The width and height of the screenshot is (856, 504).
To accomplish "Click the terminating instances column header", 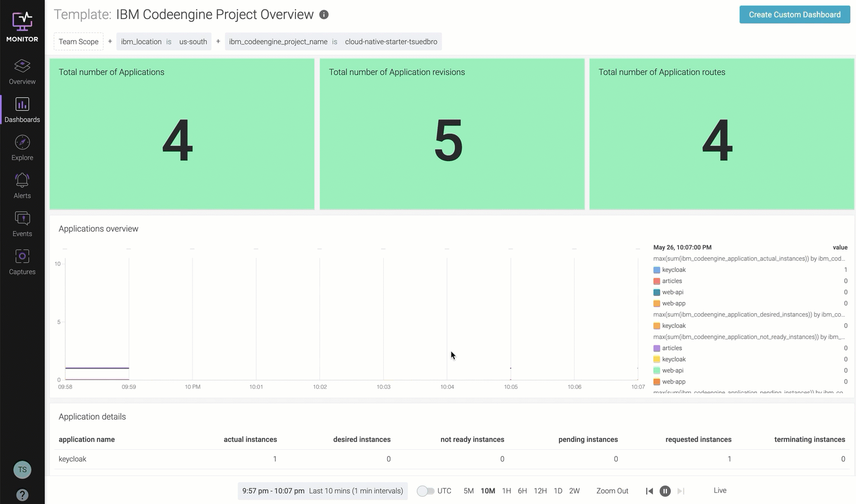I will tap(810, 440).
